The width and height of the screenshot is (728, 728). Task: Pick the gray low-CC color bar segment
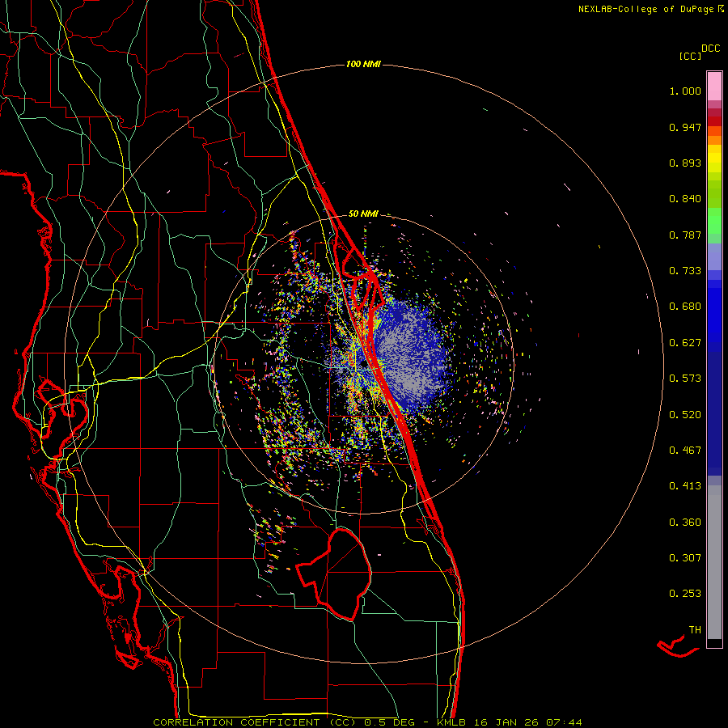714,562
